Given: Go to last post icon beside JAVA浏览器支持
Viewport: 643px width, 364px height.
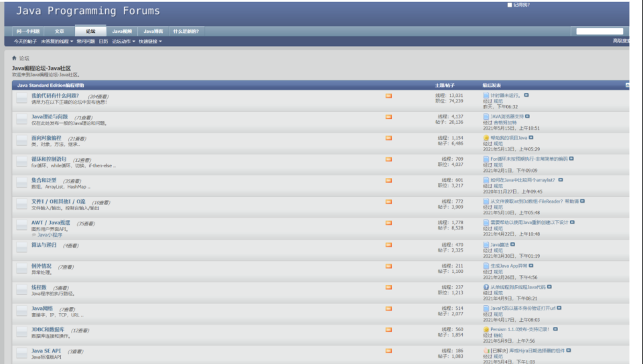Looking at the screenshot, I should (527, 116).
